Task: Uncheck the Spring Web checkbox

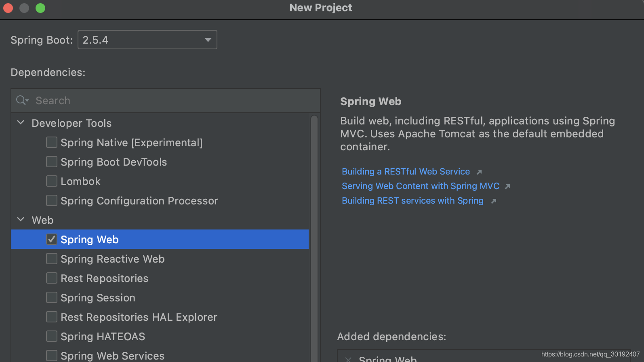Action: (52, 239)
